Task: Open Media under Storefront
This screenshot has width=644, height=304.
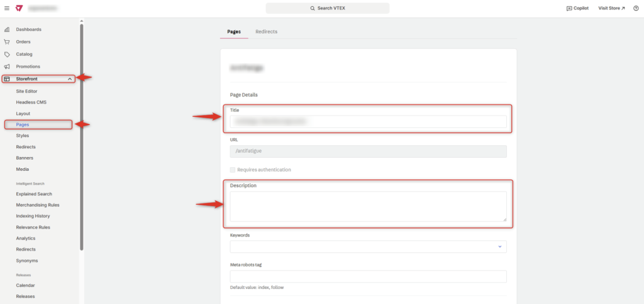Action: [x=23, y=169]
